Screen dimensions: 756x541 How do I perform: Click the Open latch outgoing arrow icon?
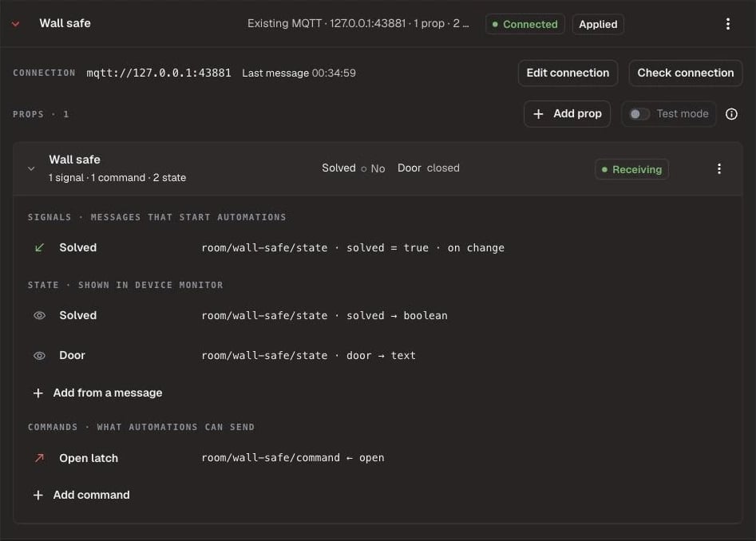[x=40, y=458]
